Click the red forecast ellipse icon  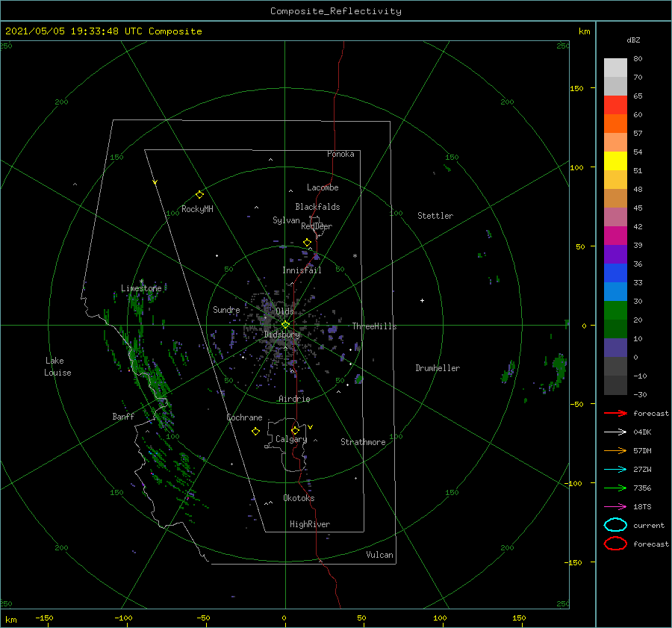point(615,544)
